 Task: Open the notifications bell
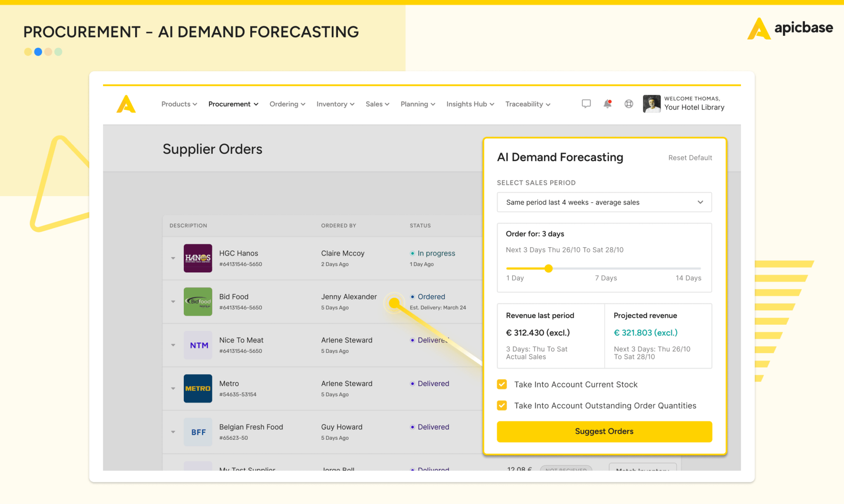pos(607,104)
